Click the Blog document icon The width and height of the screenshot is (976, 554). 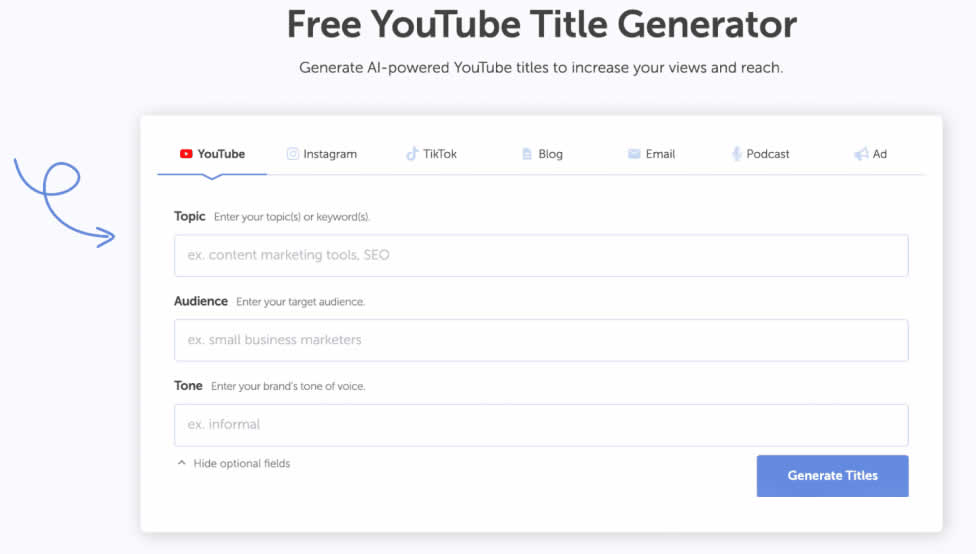[527, 154]
